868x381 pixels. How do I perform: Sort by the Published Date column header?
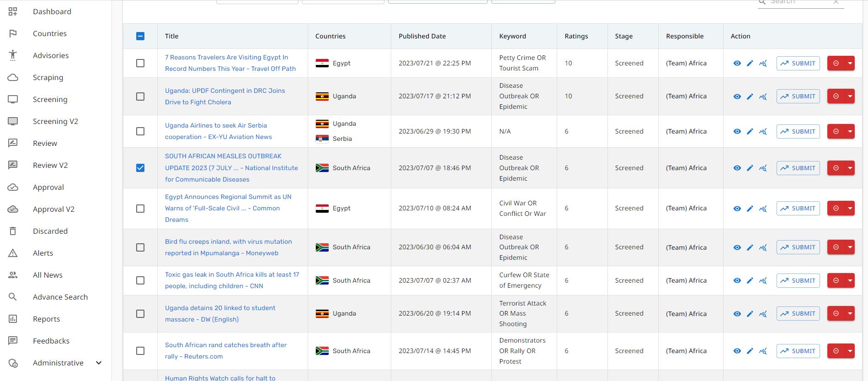click(422, 36)
